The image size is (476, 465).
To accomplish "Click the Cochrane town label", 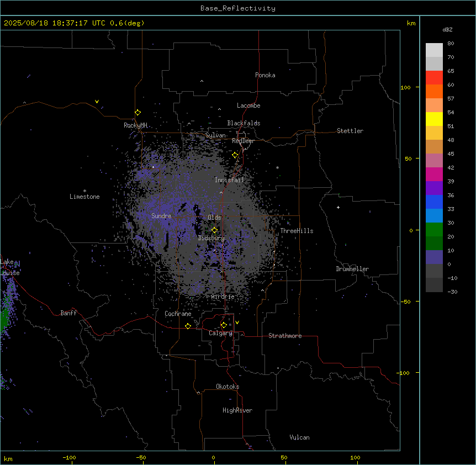I will tap(178, 314).
